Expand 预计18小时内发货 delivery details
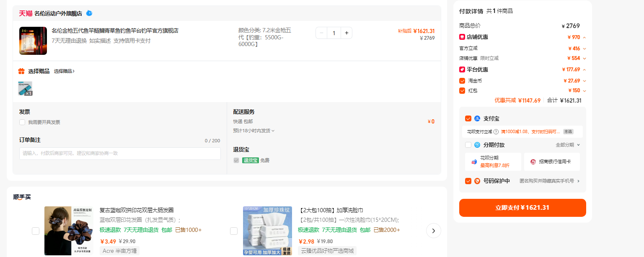Image resolution: width=644 pixels, height=257 pixels. tap(254, 131)
